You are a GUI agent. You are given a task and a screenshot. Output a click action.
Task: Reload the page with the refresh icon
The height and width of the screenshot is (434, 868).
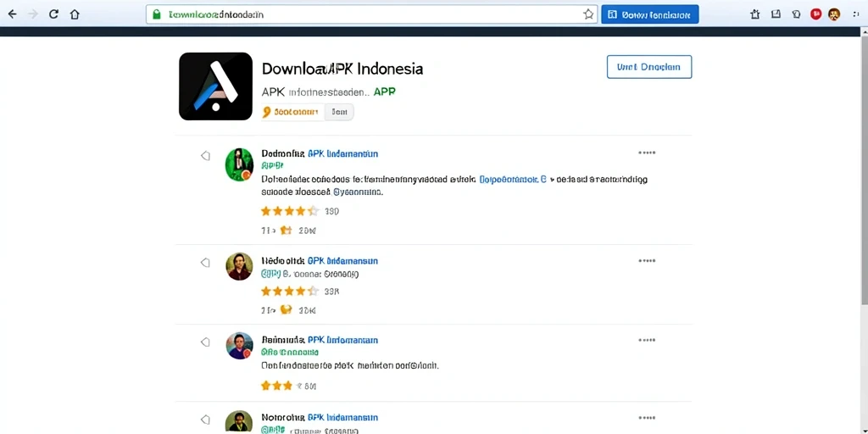(53, 14)
